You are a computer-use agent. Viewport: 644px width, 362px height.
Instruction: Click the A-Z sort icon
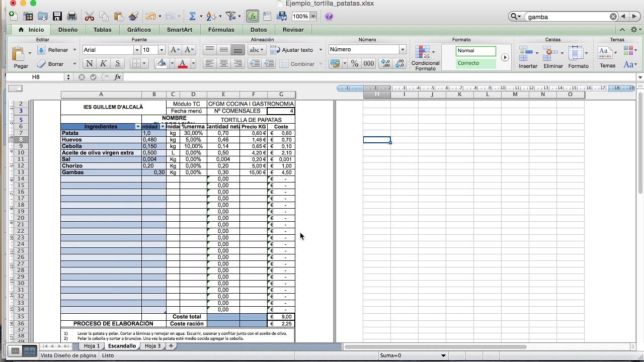211,16
